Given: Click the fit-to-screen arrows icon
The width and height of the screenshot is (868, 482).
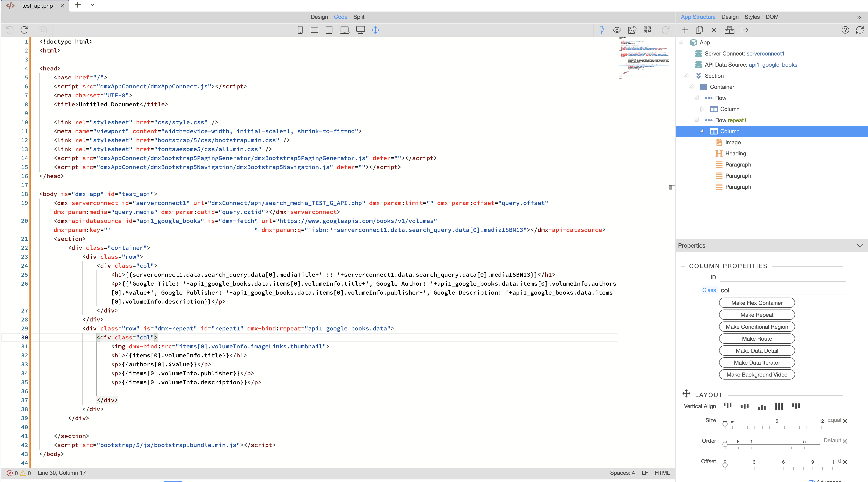Looking at the screenshot, I should click(x=375, y=30).
